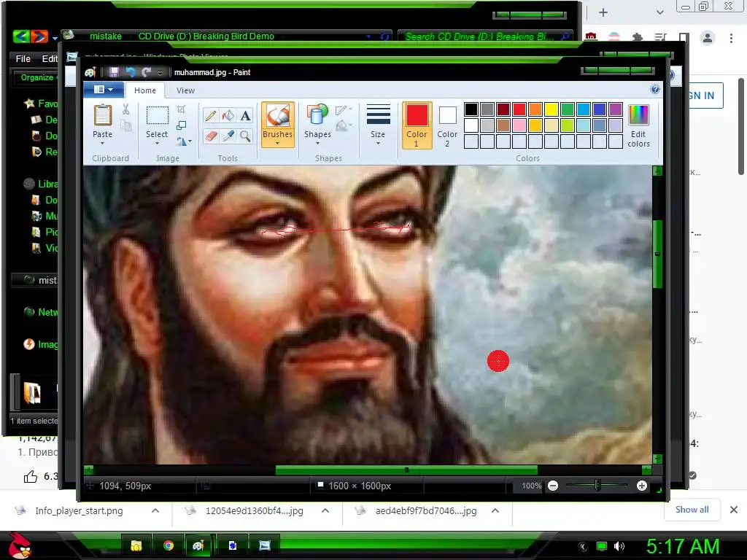
Task: Click the Resize icon in Image group
Action: coord(182,125)
